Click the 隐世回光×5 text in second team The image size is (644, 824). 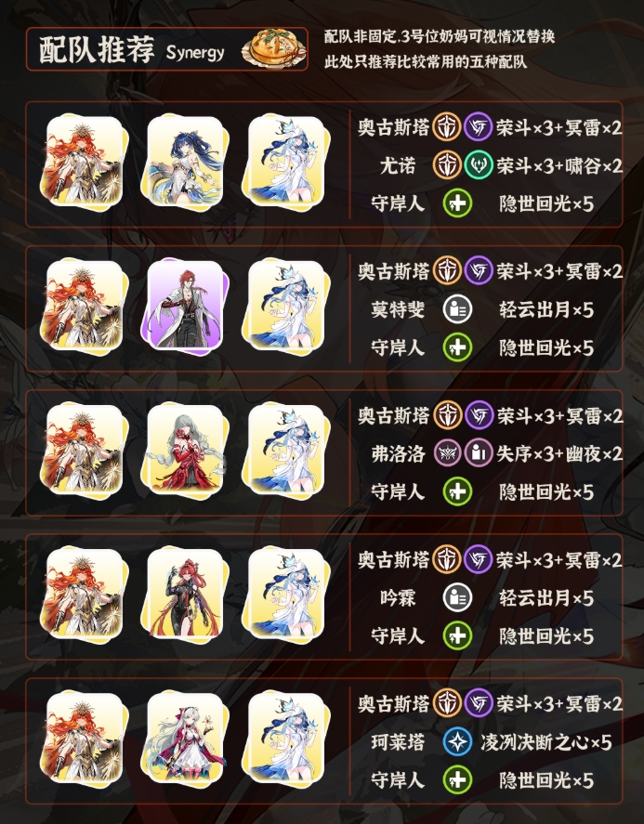tap(546, 347)
